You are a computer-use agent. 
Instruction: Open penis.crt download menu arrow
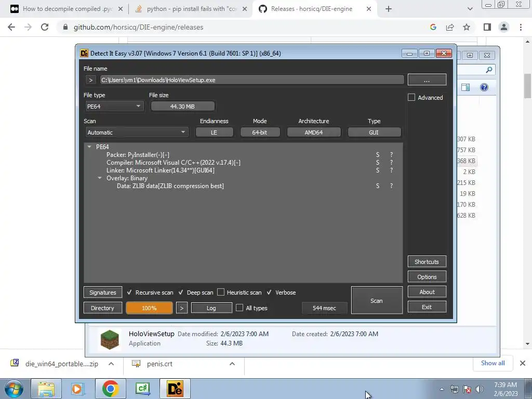pos(232,364)
